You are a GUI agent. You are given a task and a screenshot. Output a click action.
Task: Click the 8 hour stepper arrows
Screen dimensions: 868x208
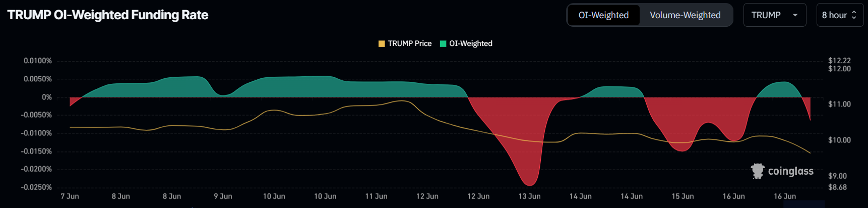854,15
